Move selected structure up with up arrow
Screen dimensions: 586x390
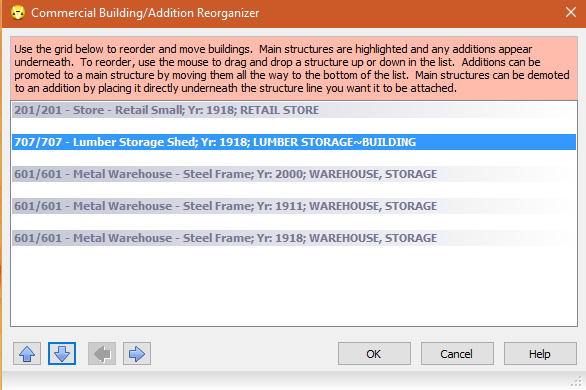pyautogui.click(x=27, y=353)
